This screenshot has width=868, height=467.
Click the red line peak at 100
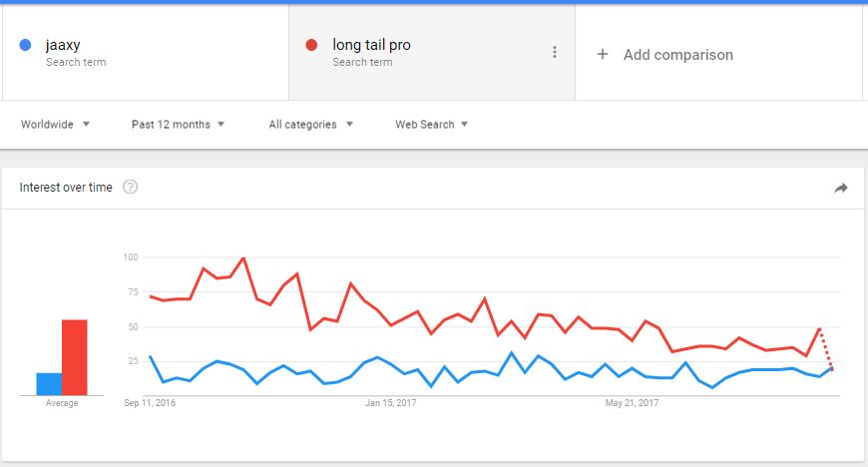[x=243, y=257]
